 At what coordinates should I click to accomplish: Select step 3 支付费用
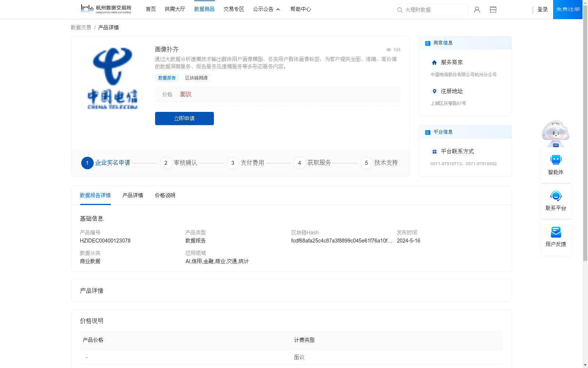(245, 163)
